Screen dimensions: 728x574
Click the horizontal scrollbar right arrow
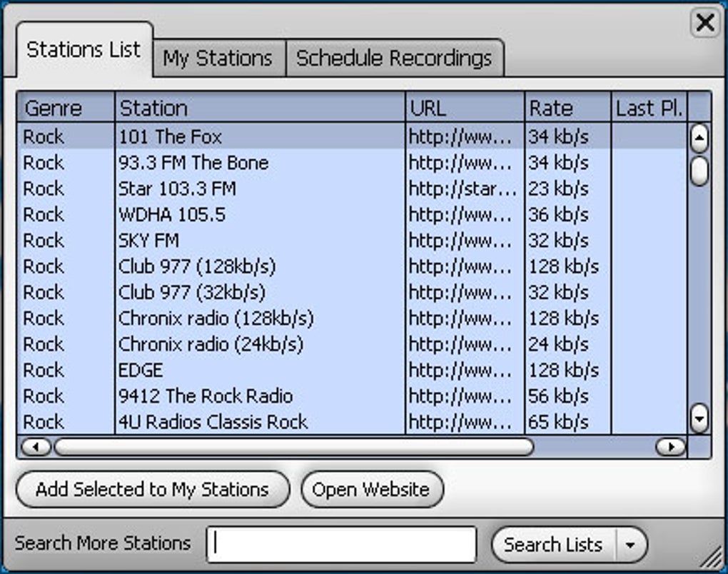(670, 447)
